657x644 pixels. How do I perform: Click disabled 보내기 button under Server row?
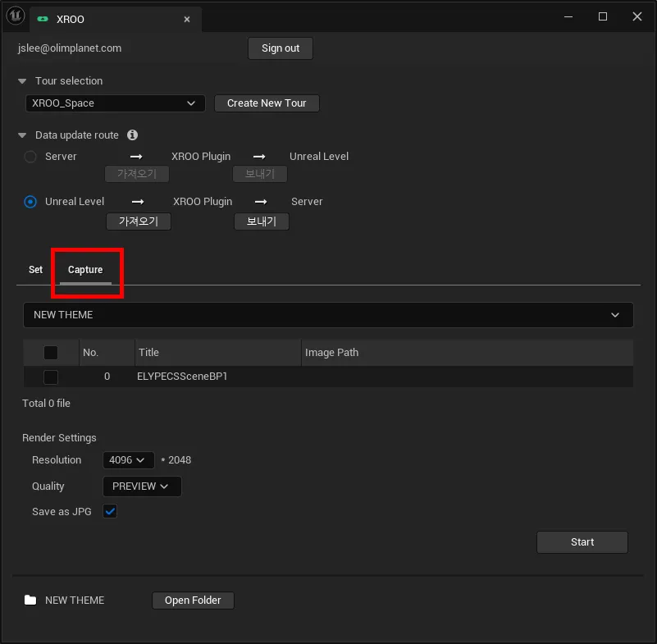point(260,173)
